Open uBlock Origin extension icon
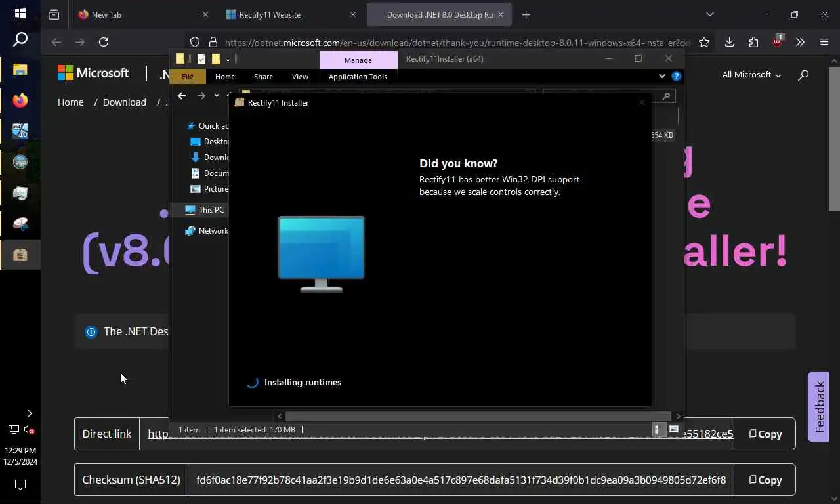Viewport: 840px width, 504px height. 778,41
